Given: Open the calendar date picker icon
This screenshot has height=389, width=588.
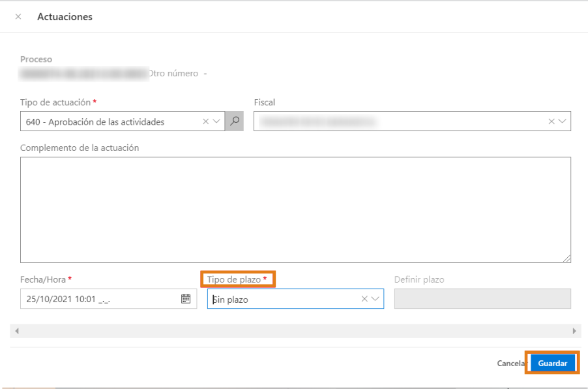Looking at the screenshot, I should (186, 299).
